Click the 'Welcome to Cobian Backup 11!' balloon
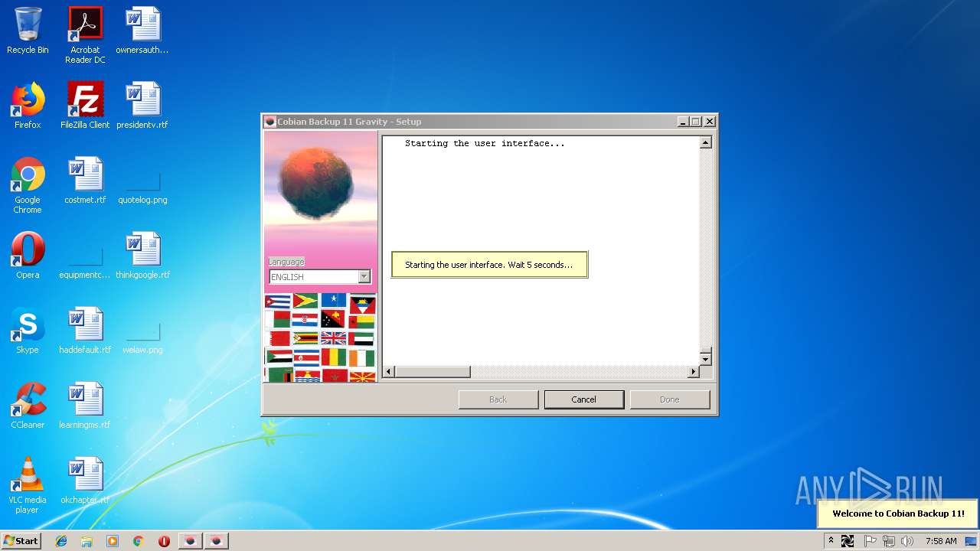The width and height of the screenshot is (980, 551). pos(898,514)
